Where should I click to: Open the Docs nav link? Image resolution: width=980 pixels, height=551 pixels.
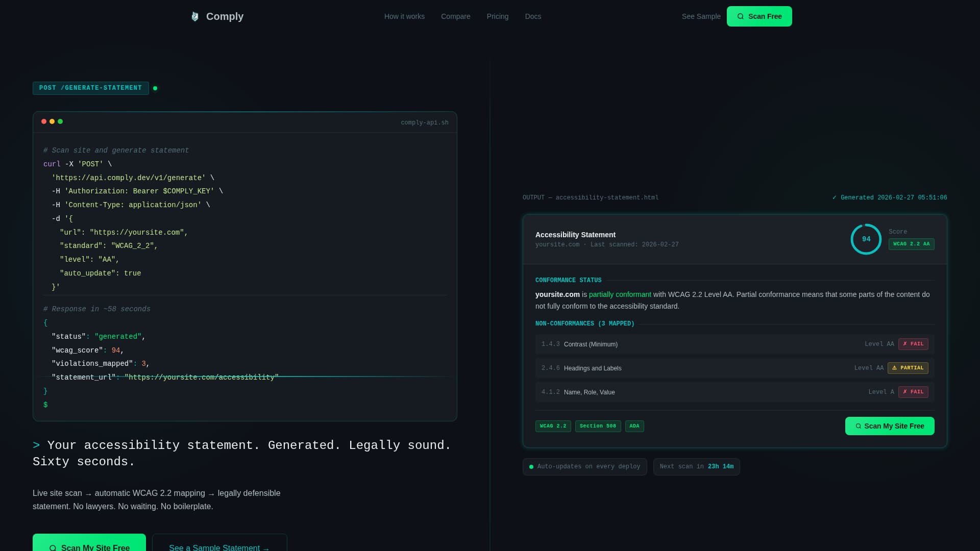pyautogui.click(x=533, y=16)
